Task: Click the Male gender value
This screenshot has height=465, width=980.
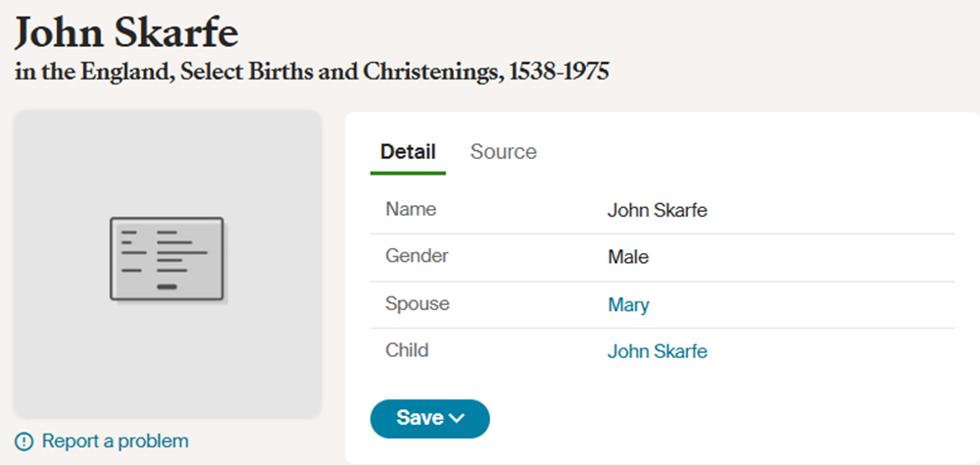Action: pos(628,257)
